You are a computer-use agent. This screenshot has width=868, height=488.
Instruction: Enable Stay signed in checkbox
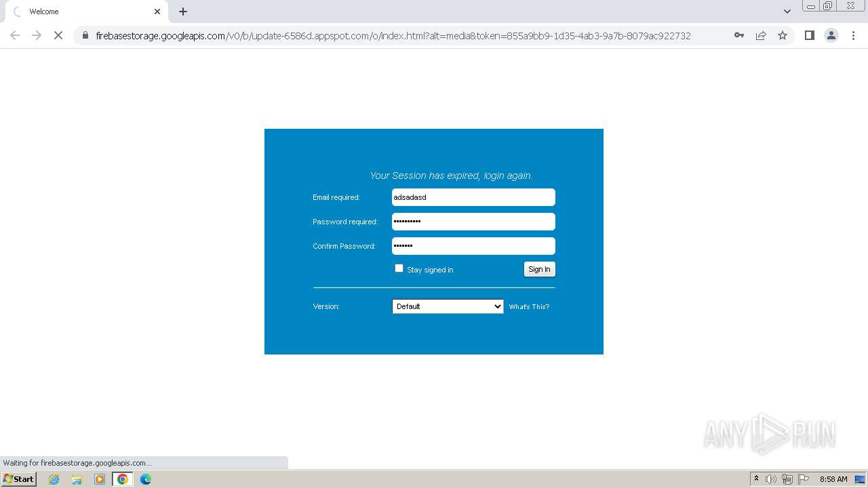click(399, 268)
